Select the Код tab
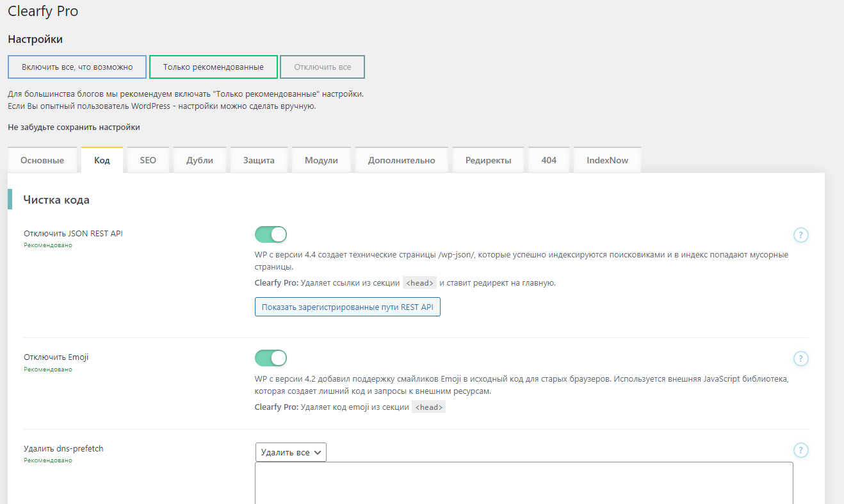 pos(102,160)
